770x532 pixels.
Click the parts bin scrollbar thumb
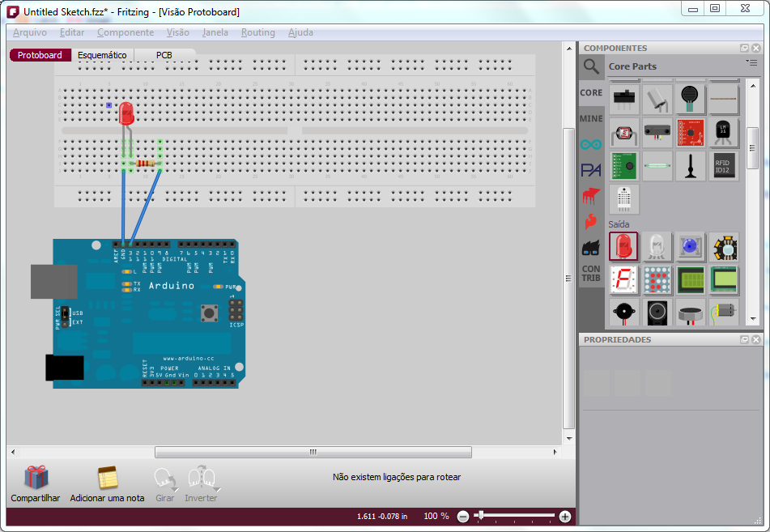(752, 148)
